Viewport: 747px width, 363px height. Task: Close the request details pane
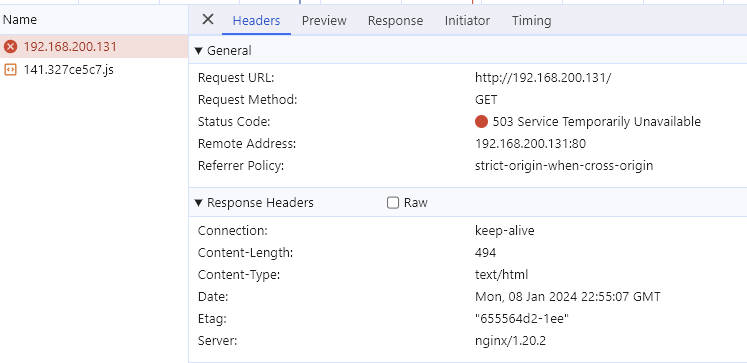click(x=208, y=20)
